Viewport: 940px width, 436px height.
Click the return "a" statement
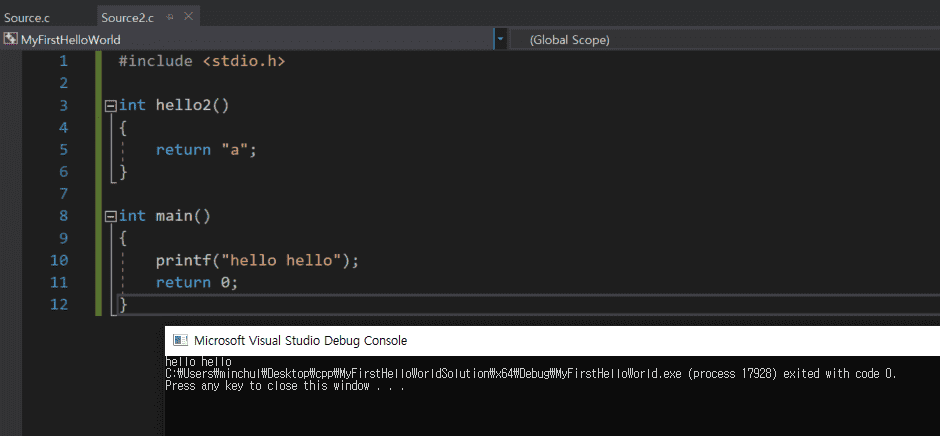(206, 150)
